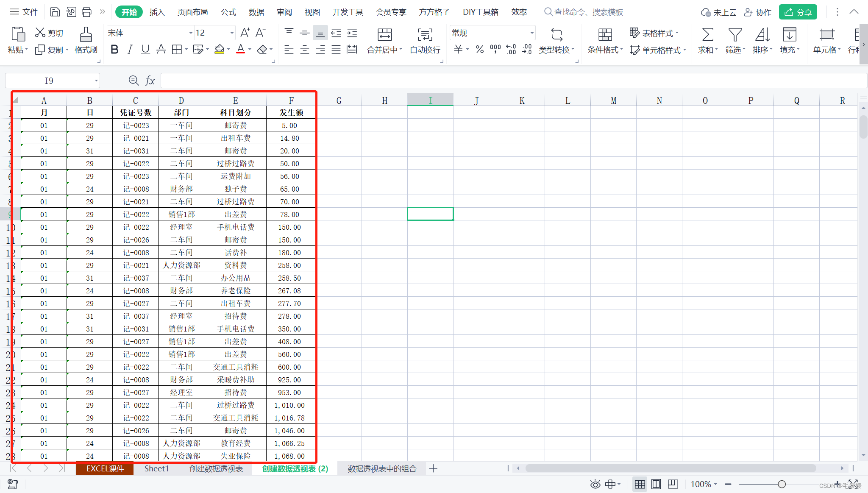The height and width of the screenshot is (493, 868).
Task: Click in the formula bar input
Action: point(514,81)
